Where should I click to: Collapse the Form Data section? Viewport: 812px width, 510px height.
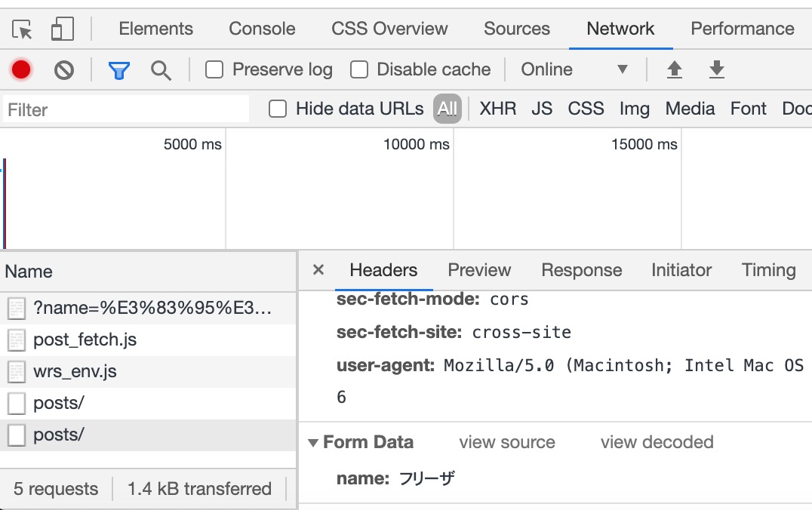point(312,443)
